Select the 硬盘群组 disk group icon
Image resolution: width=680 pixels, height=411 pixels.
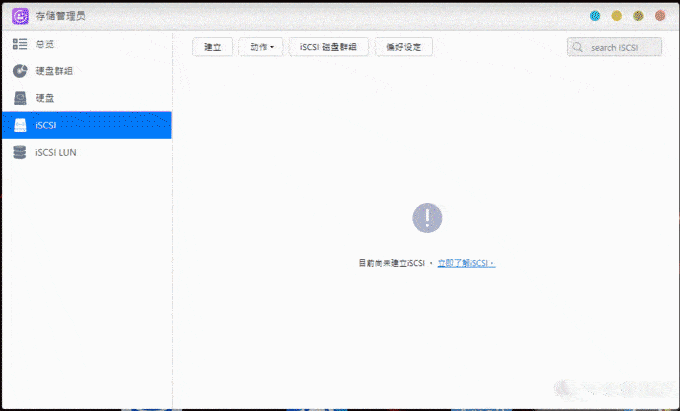tap(20, 71)
